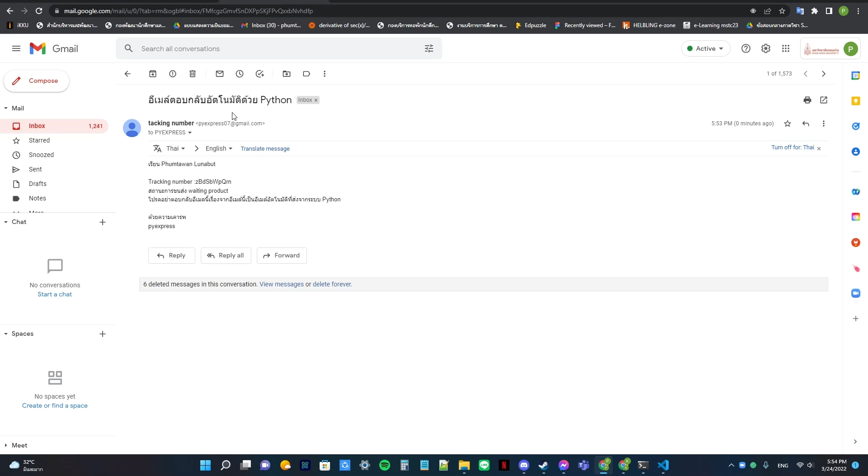The height and width of the screenshot is (476, 868).
Task: Print the email
Action: pos(807,100)
